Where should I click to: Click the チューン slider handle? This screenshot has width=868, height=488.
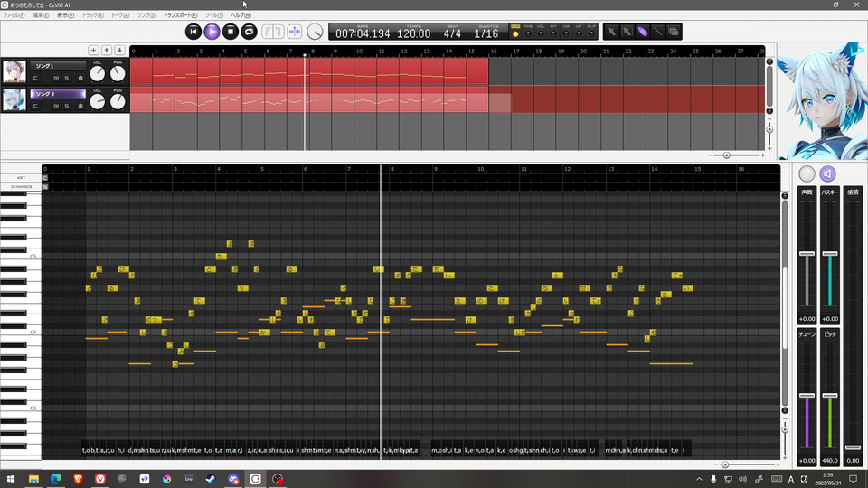coord(807,396)
